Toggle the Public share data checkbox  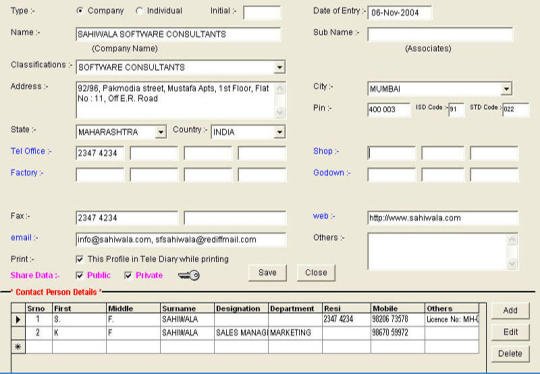(x=80, y=275)
